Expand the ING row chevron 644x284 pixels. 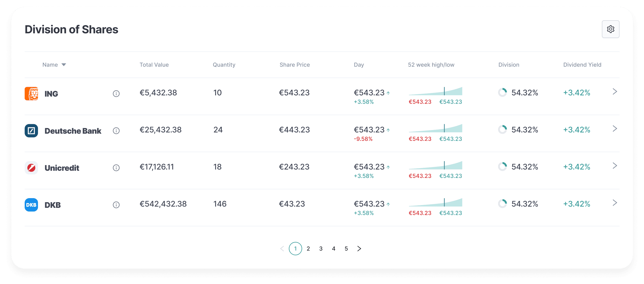(x=615, y=92)
